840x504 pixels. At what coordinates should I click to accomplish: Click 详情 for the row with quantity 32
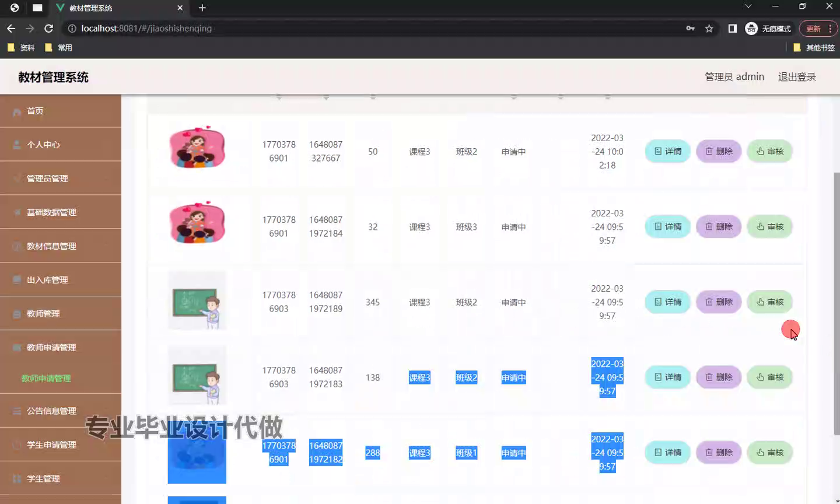tap(668, 226)
